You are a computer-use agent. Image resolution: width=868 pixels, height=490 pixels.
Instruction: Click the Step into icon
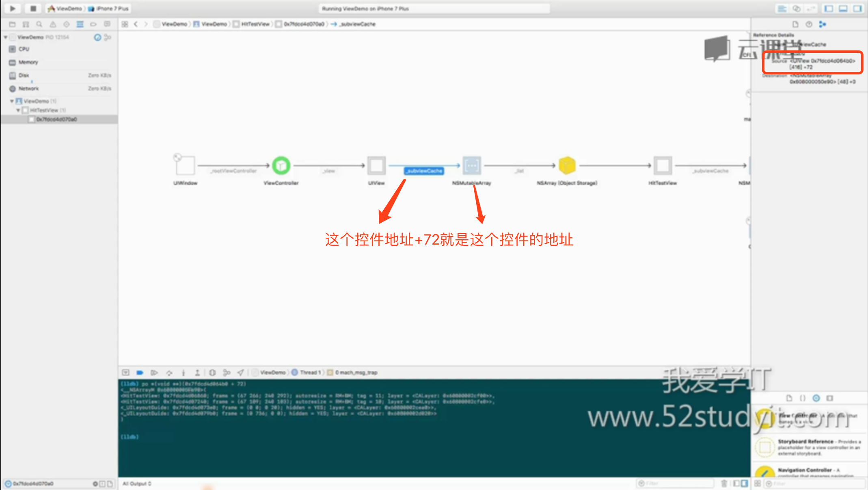183,373
